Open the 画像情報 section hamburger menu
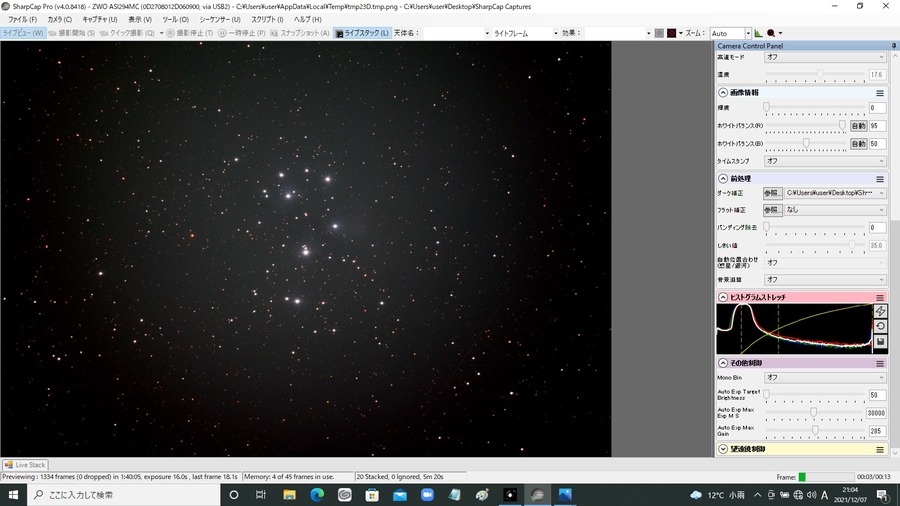900x506 pixels. click(x=880, y=93)
